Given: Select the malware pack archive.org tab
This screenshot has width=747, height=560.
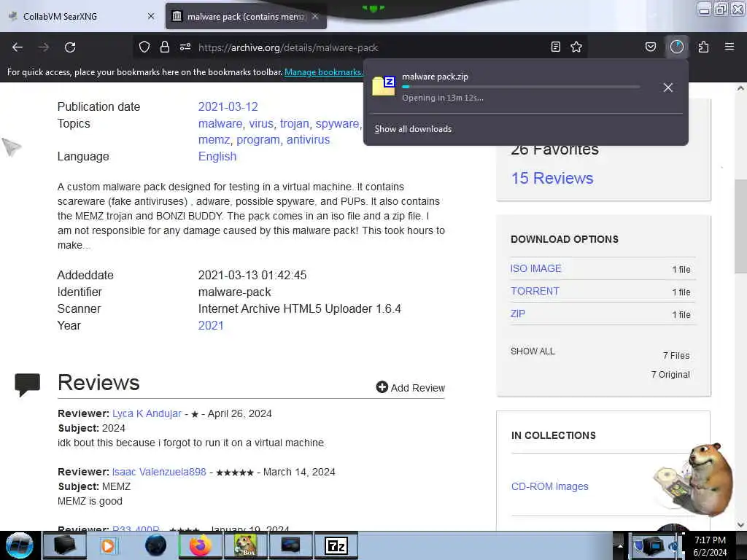Looking at the screenshot, I should (246, 17).
